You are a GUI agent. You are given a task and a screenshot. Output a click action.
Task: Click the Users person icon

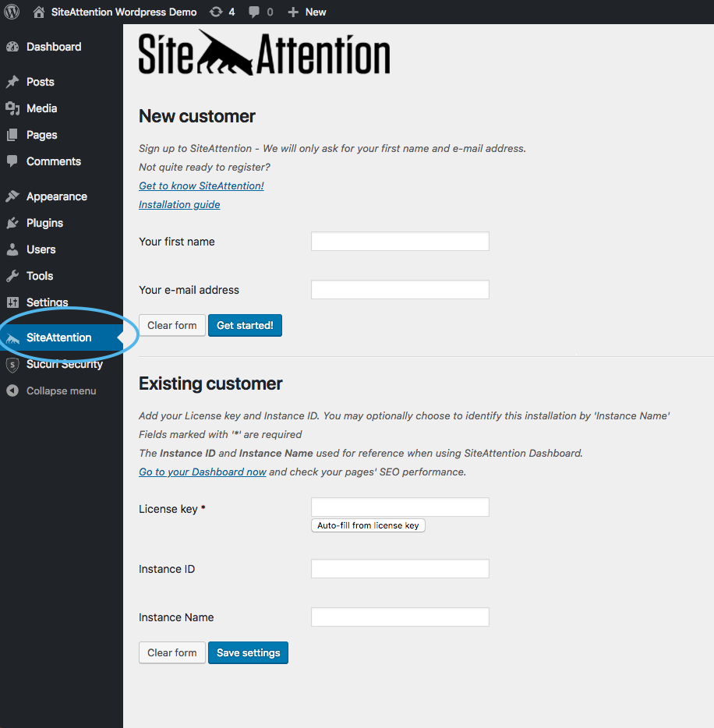(12, 249)
